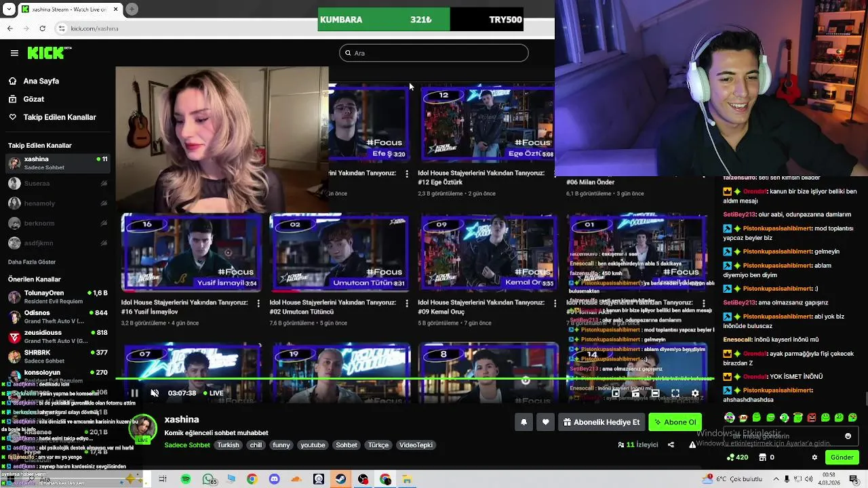
Task: Open File Explorer from the taskbar
Action: click(x=407, y=479)
